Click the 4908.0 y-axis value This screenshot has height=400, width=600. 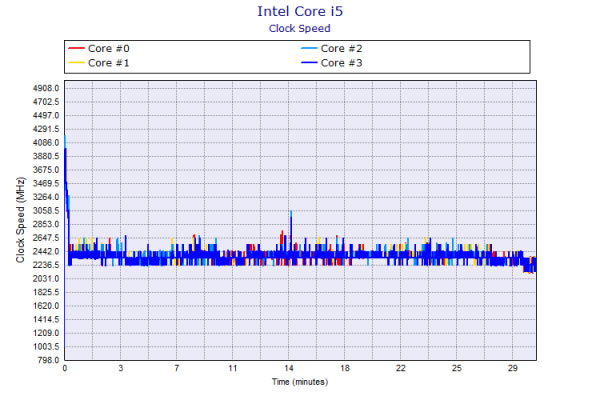46,88
